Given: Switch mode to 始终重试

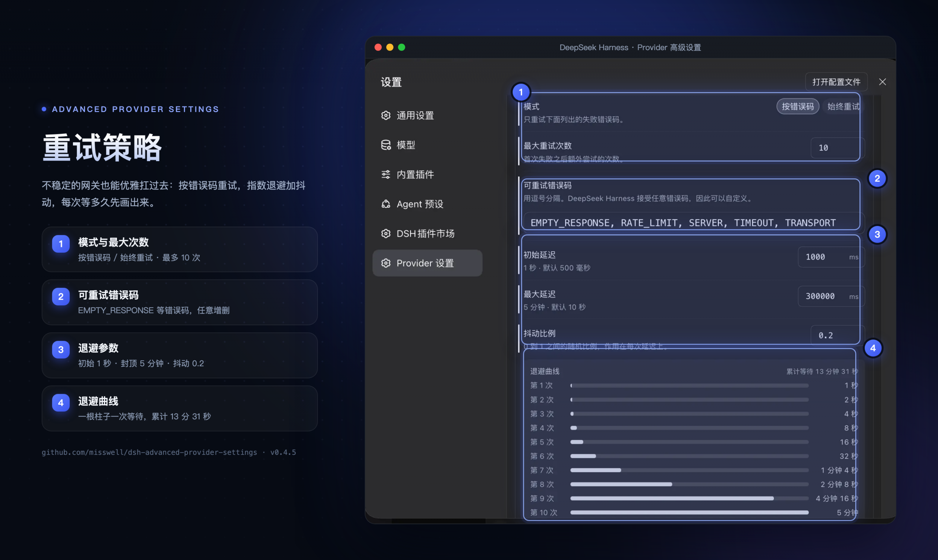Looking at the screenshot, I should 843,107.
